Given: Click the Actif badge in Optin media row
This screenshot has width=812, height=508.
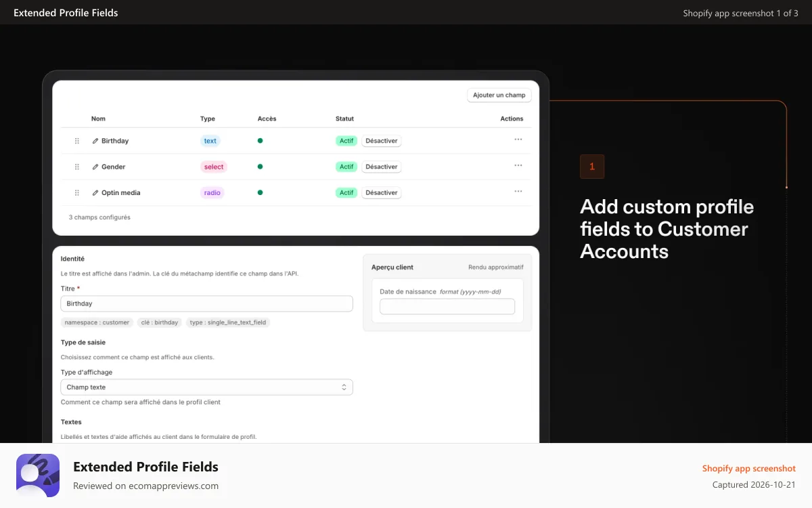Looking at the screenshot, I should pyautogui.click(x=346, y=193).
